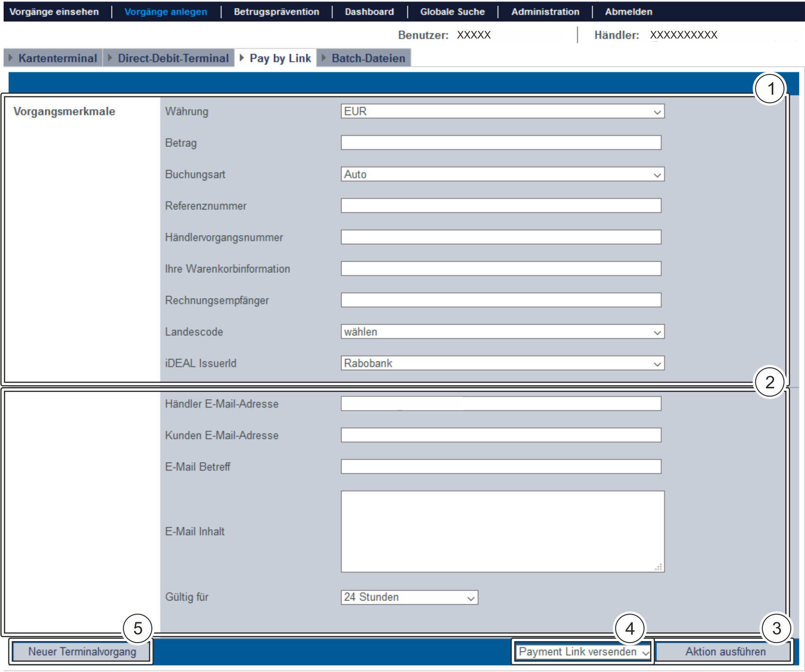805x672 pixels.
Task: Open the Landescode selection dropdown
Action: click(502, 332)
